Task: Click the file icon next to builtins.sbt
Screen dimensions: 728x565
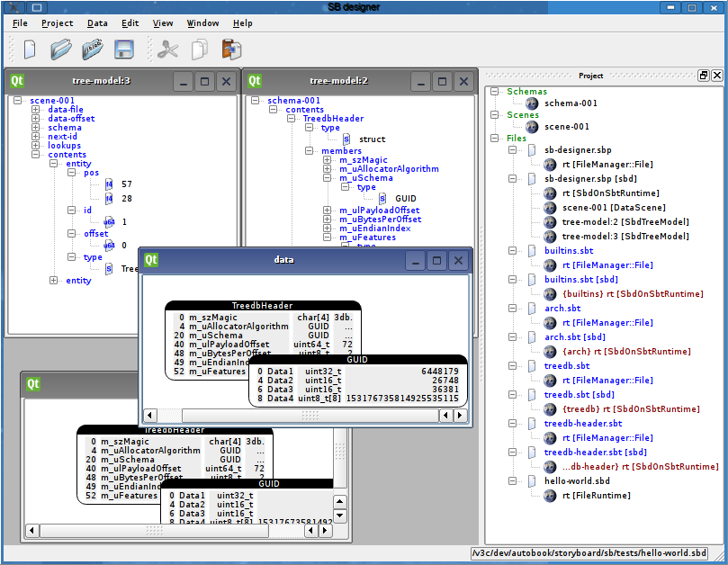Action: click(531, 248)
